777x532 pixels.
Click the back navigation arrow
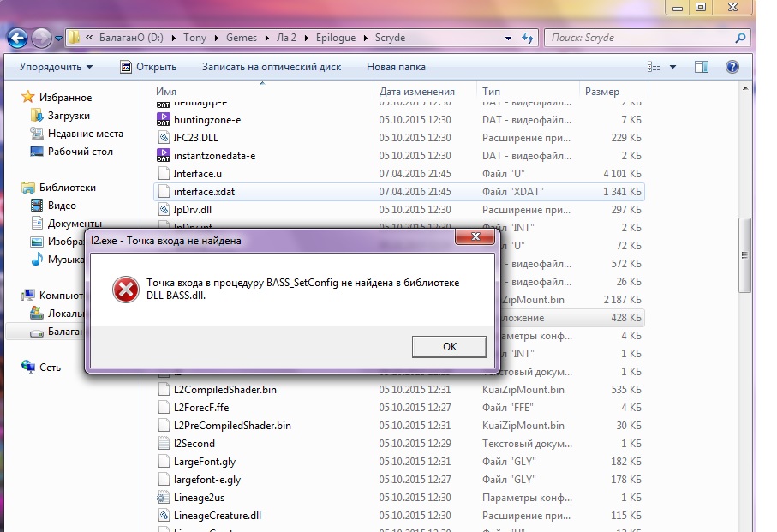17,38
